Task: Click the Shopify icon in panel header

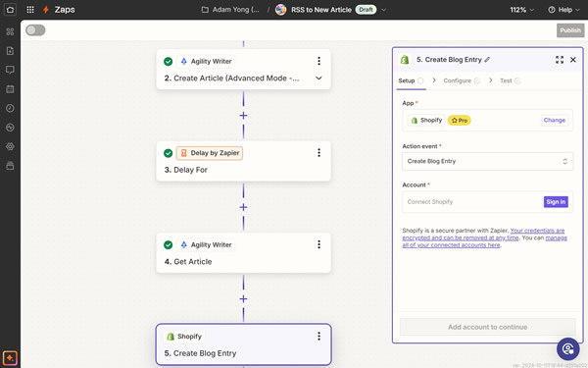Action: (405, 60)
